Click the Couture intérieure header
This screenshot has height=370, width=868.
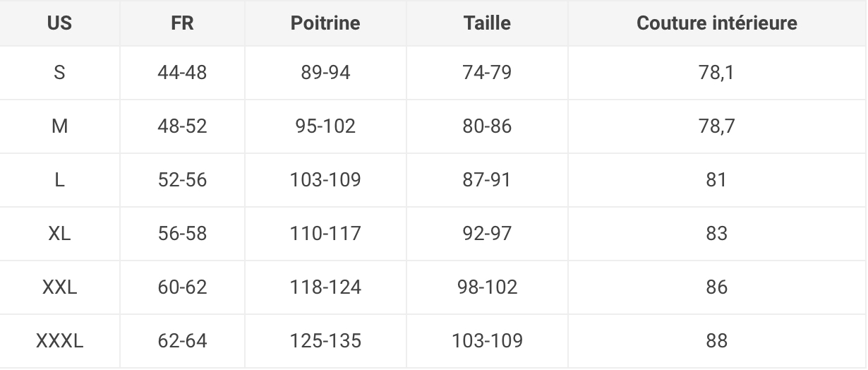[717, 23]
